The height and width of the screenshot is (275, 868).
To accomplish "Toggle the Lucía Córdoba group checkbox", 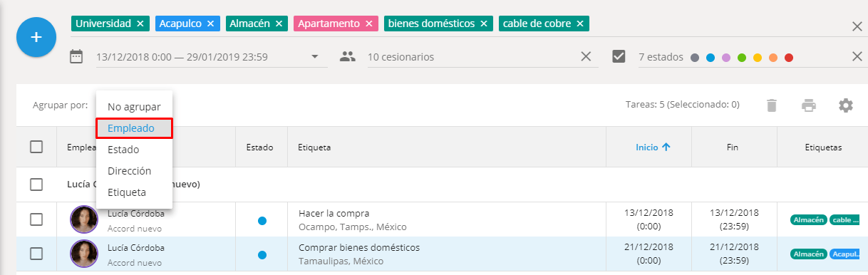I will (x=36, y=185).
